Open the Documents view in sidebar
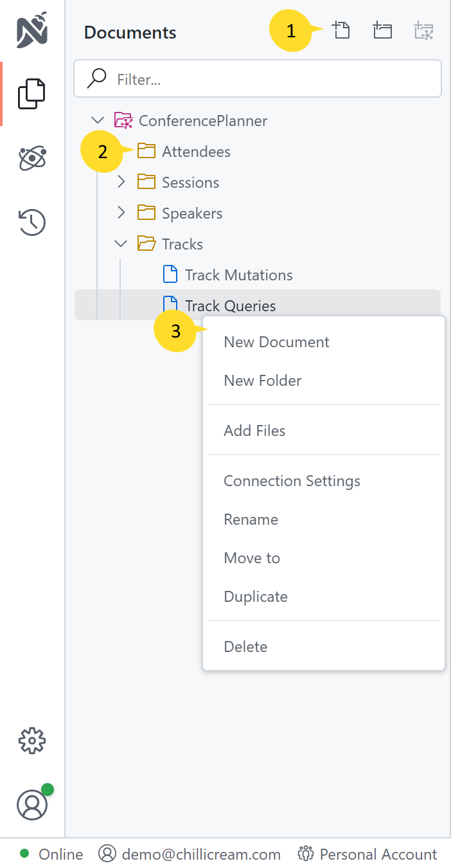The height and width of the screenshot is (868, 451). pos(32,94)
